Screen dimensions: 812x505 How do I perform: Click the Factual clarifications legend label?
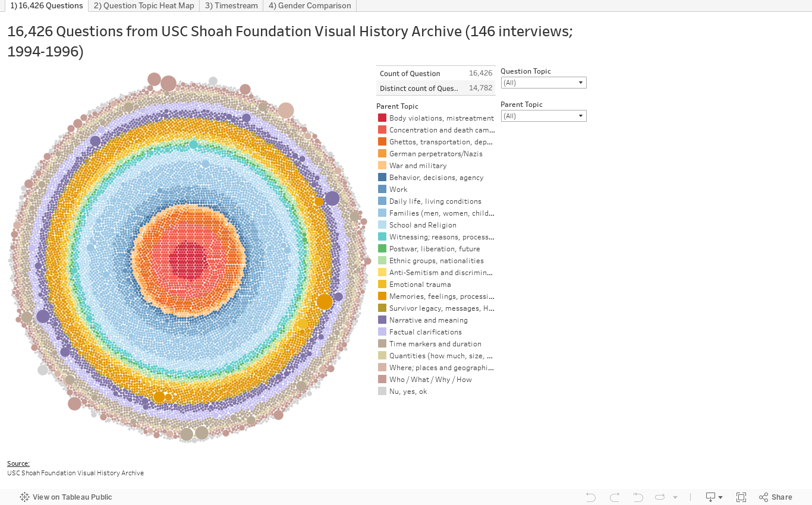426,332
